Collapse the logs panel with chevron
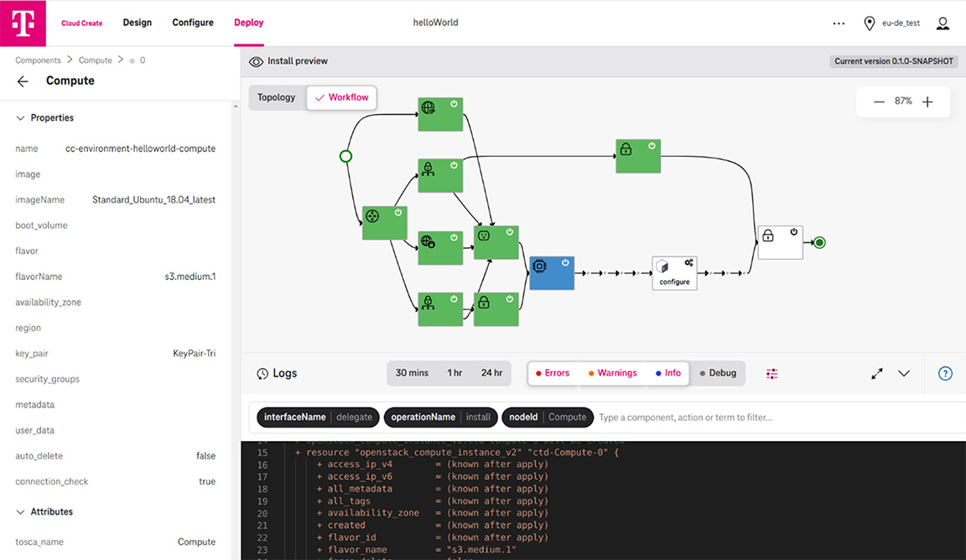 pos(903,374)
